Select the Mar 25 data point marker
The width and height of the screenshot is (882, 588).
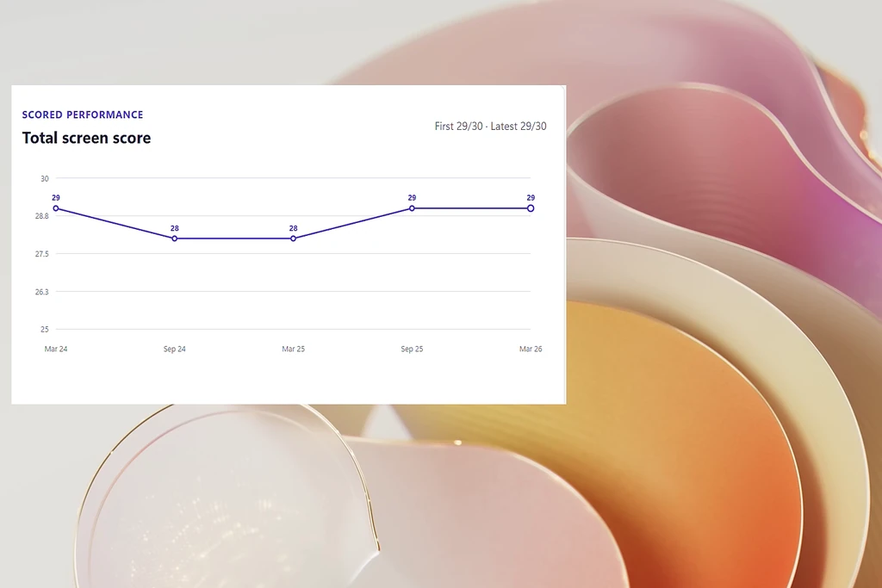click(293, 238)
